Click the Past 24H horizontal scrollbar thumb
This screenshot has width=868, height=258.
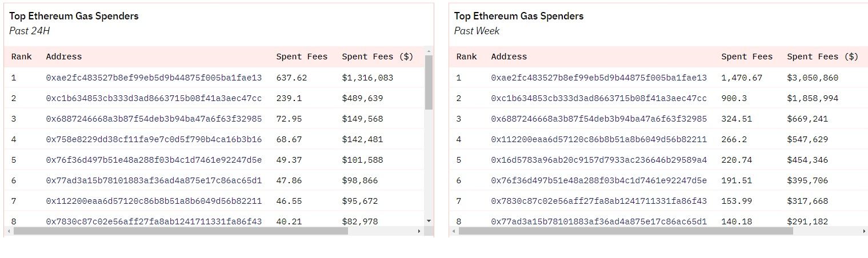tap(181, 231)
